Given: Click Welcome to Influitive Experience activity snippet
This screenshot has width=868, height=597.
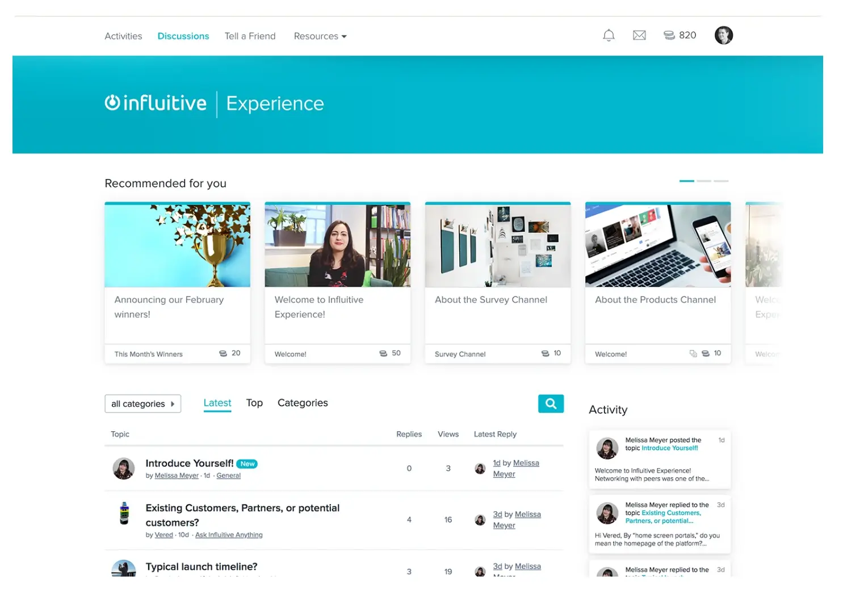Looking at the screenshot, I should click(652, 475).
